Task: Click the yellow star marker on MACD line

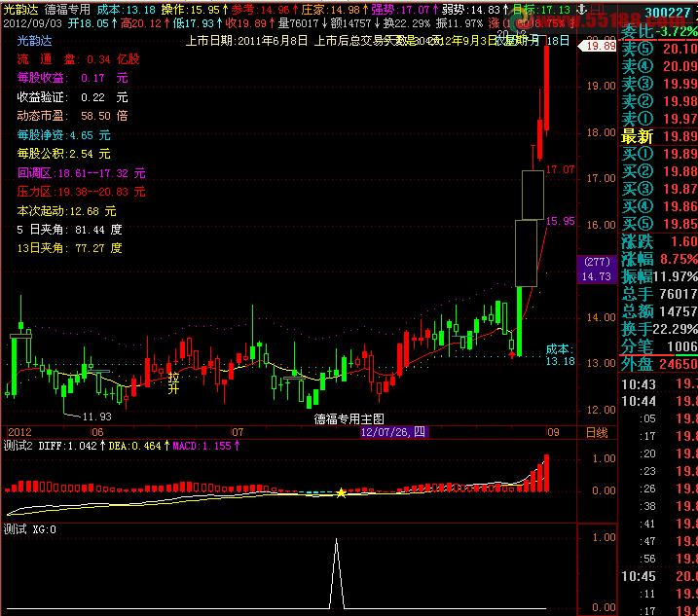Action: pyautogui.click(x=341, y=494)
